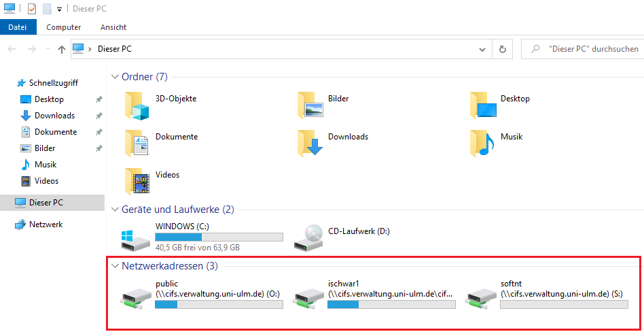
Task: Switch to the Ansicht ribbon tab
Action: [113, 27]
